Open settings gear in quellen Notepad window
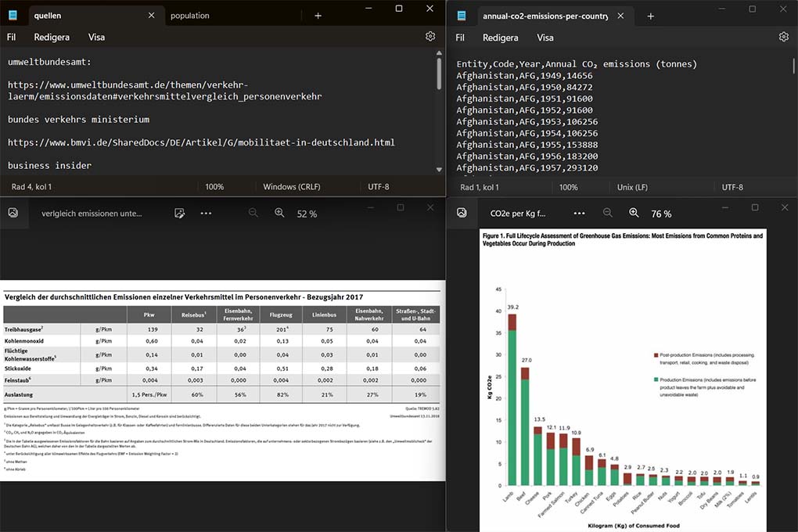The image size is (798, 532). pos(430,37)
